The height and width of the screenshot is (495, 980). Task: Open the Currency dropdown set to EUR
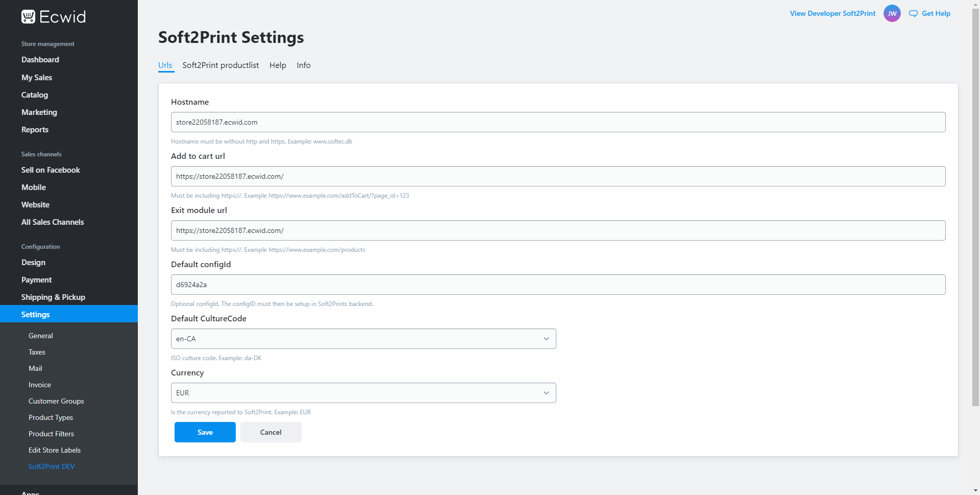[363, 393]
